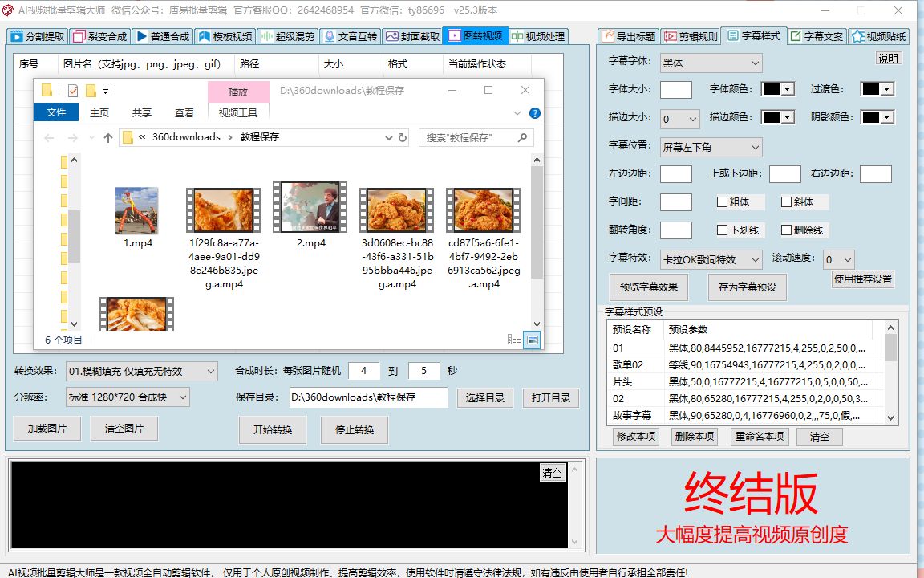Image resolution: width=924 pixels, height=578 pixels.
Task: Enable the 斜体 italic checkbox
Action: (x=786, y=201)
